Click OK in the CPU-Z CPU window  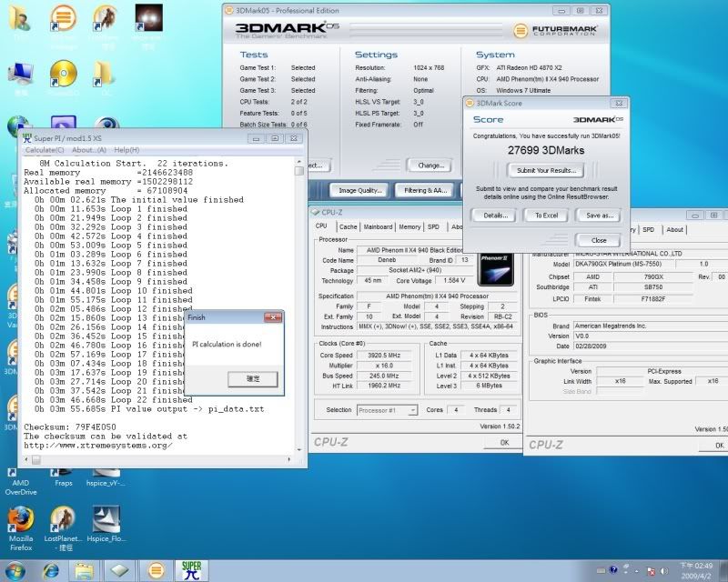504,443
